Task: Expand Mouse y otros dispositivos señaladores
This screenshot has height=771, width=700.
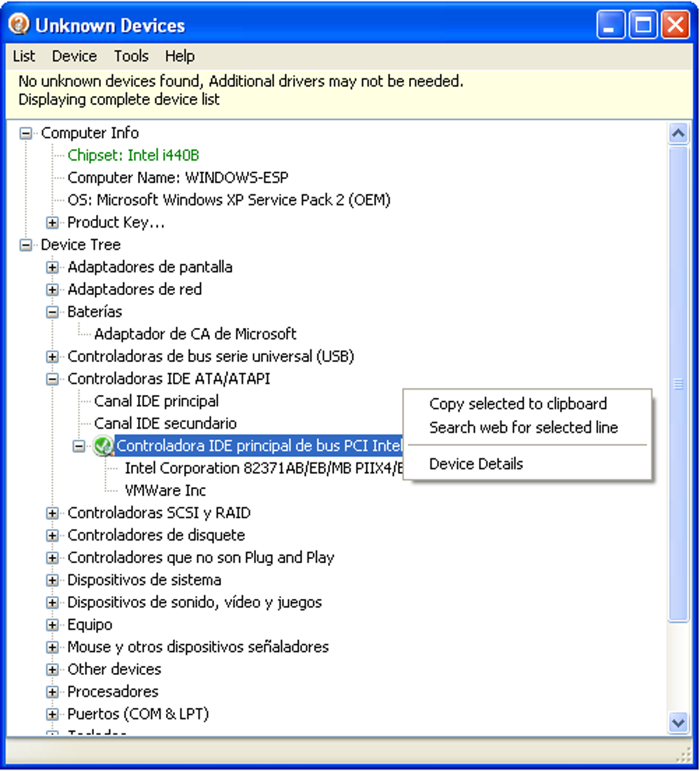Action: pyautogui.click(x=52, y=648)
